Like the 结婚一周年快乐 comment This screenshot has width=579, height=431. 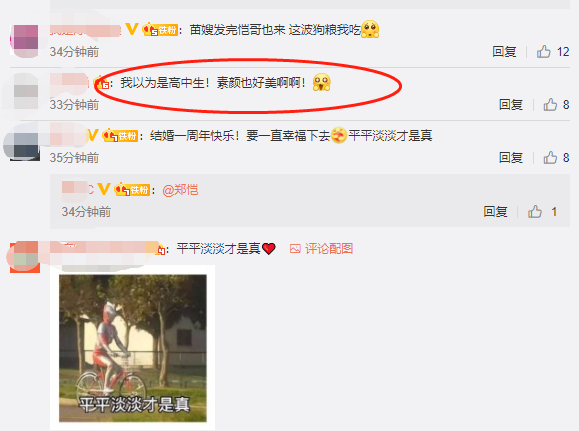click(550, 158)
